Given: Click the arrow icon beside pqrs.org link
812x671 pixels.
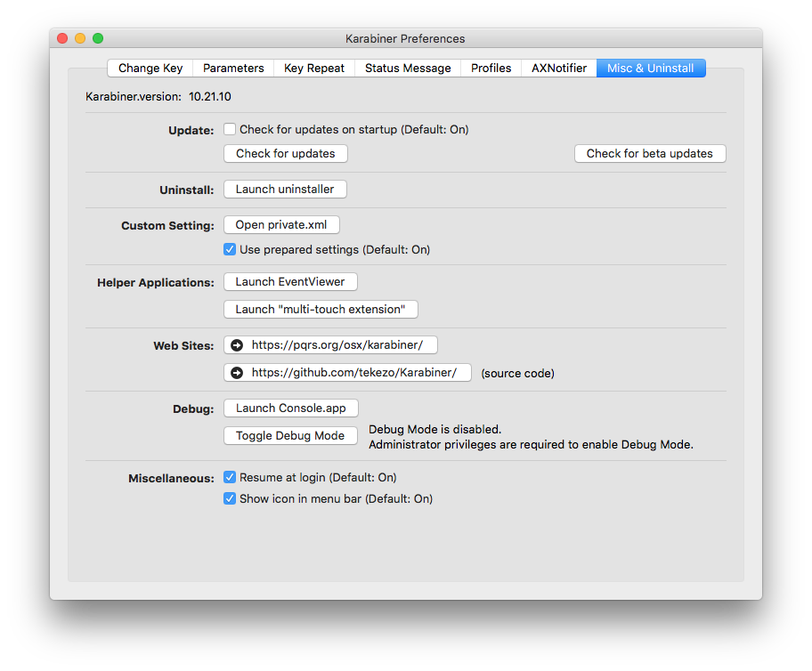Looking at the screenshot, I should tap(237, 345).
